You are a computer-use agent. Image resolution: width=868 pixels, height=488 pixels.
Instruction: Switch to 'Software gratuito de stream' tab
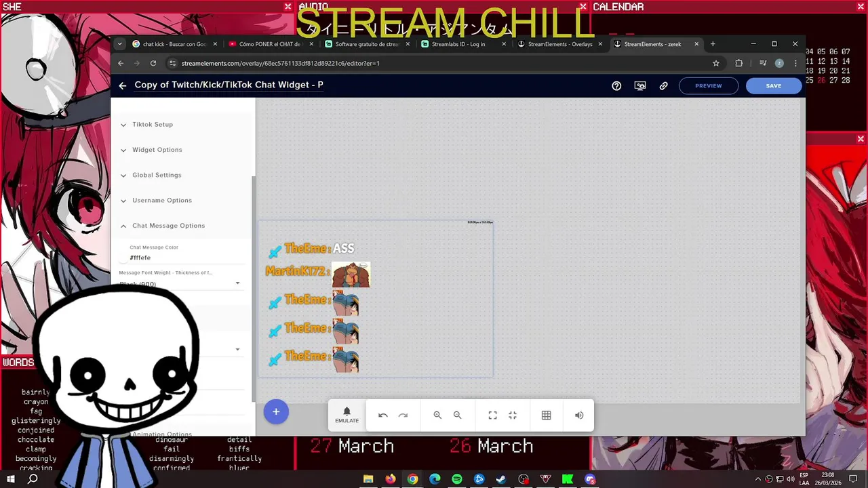[x=367, y=44]
